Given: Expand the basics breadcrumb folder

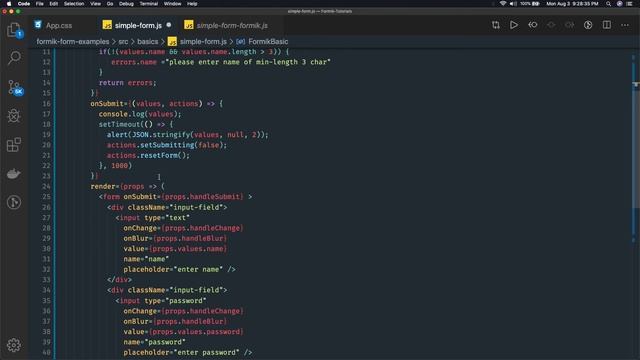Looking at the screenshot, I should point(147,41).
